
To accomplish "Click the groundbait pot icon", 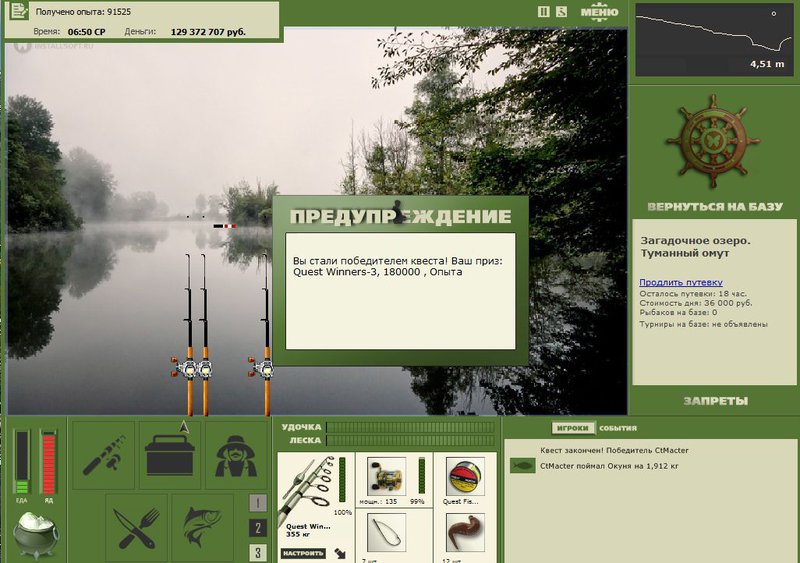I will [36, 534].
